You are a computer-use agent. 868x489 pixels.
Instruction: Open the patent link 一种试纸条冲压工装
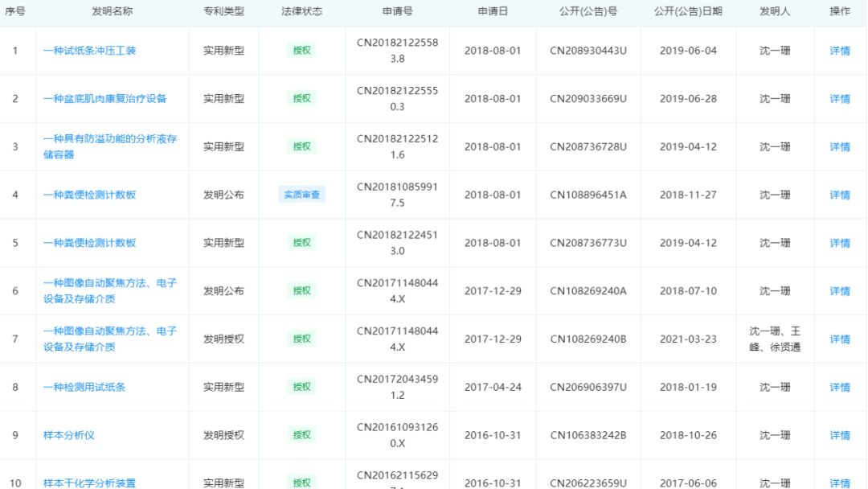[89, 50]
